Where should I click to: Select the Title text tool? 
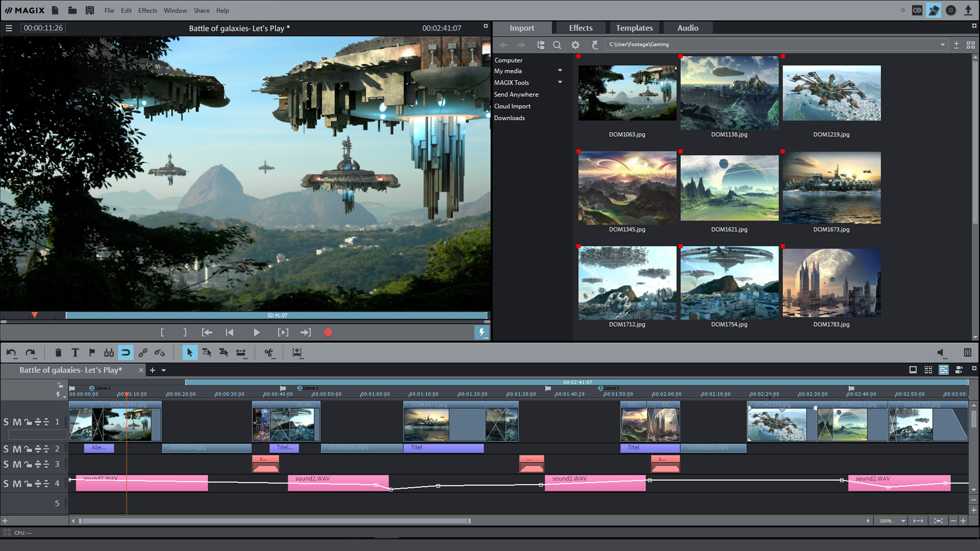(75, 353)
